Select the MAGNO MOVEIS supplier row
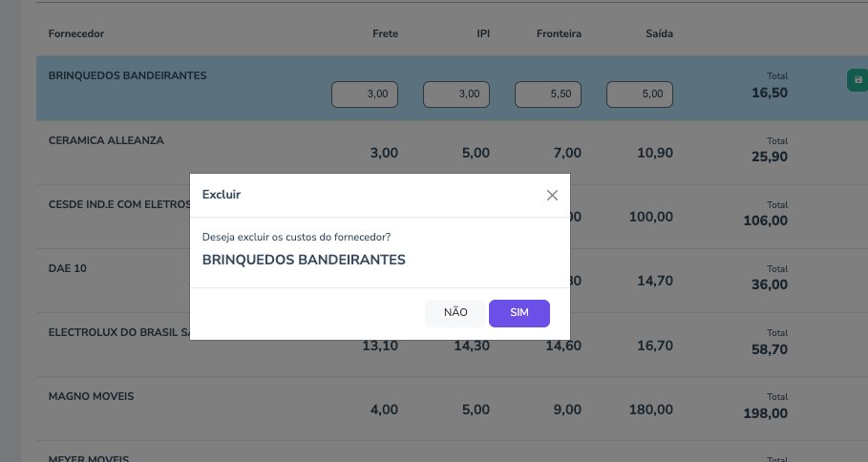 click(91, 395)
